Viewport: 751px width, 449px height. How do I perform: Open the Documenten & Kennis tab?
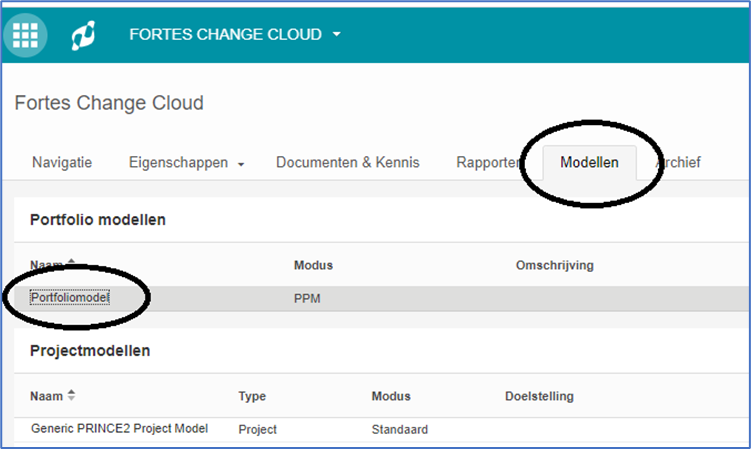pos(348,162)
